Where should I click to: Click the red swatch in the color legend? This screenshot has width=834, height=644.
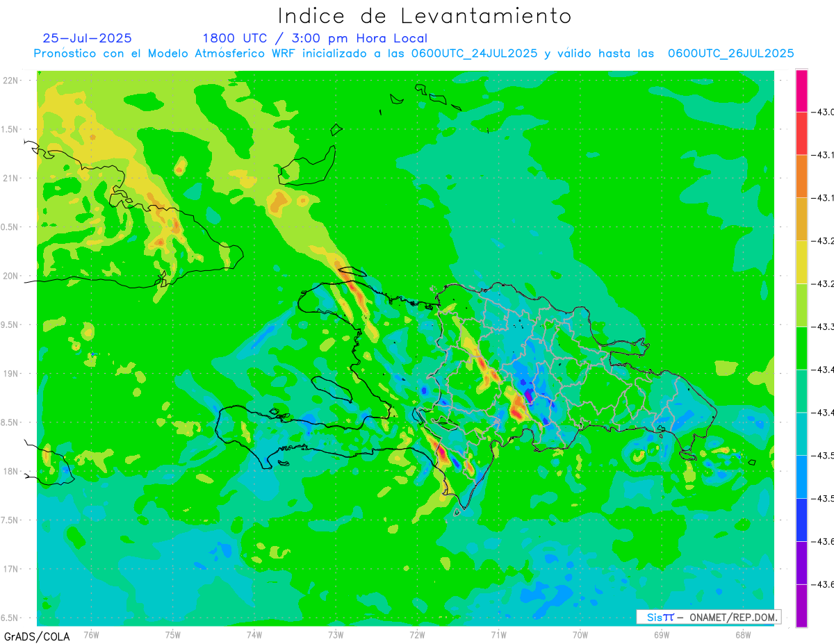pyautogui.click(x=801, y=133)
